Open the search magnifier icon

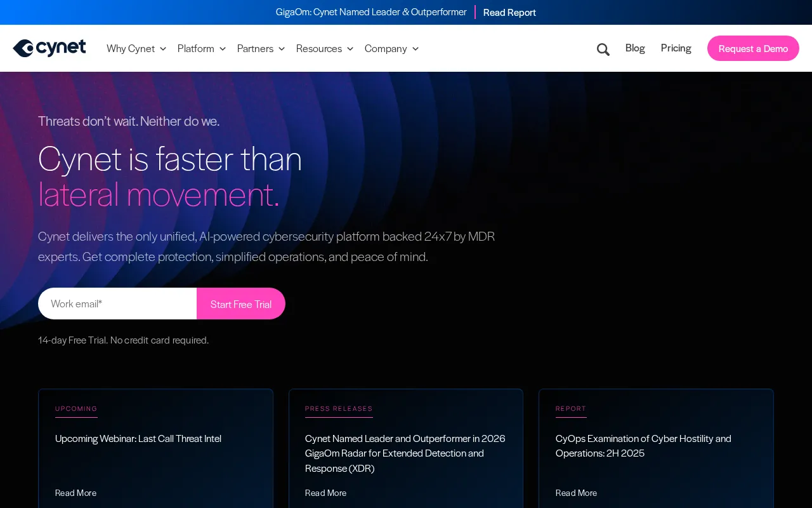[x=603, y=49]
